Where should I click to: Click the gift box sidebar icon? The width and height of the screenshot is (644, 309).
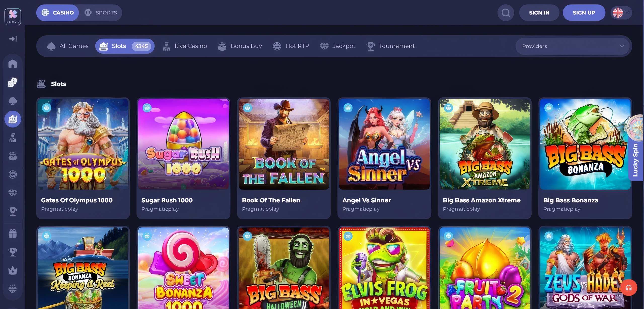(13, 233)
